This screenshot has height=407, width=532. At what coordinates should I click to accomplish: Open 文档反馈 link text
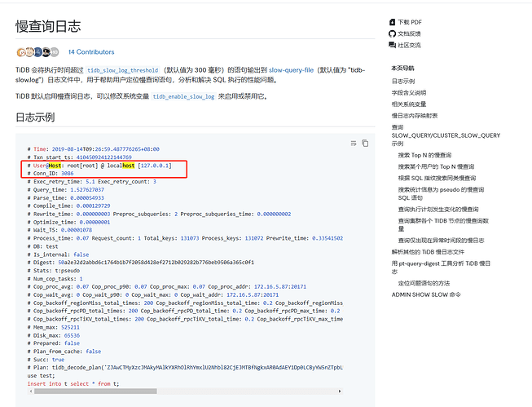pos(409,33)
